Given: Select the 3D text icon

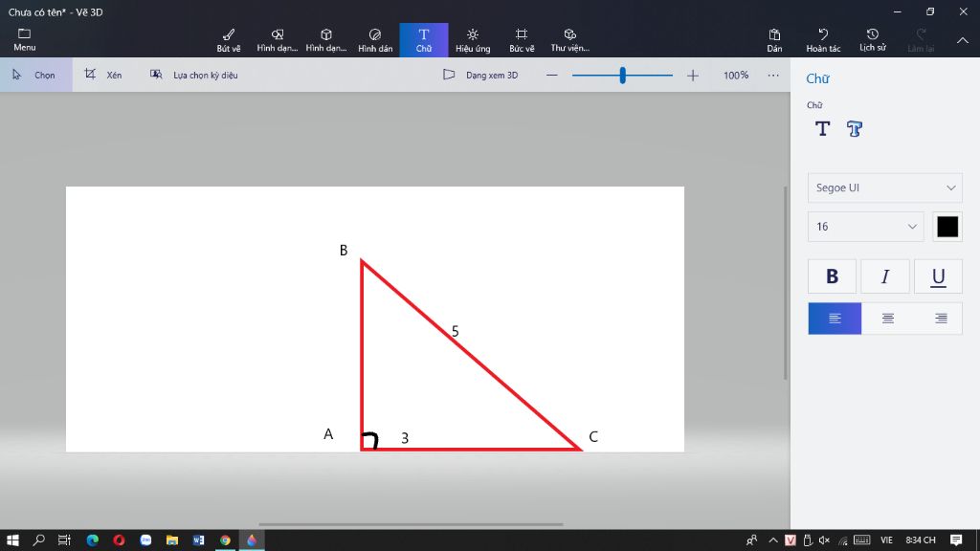Looking at the screenshot, I should (854, 129).
